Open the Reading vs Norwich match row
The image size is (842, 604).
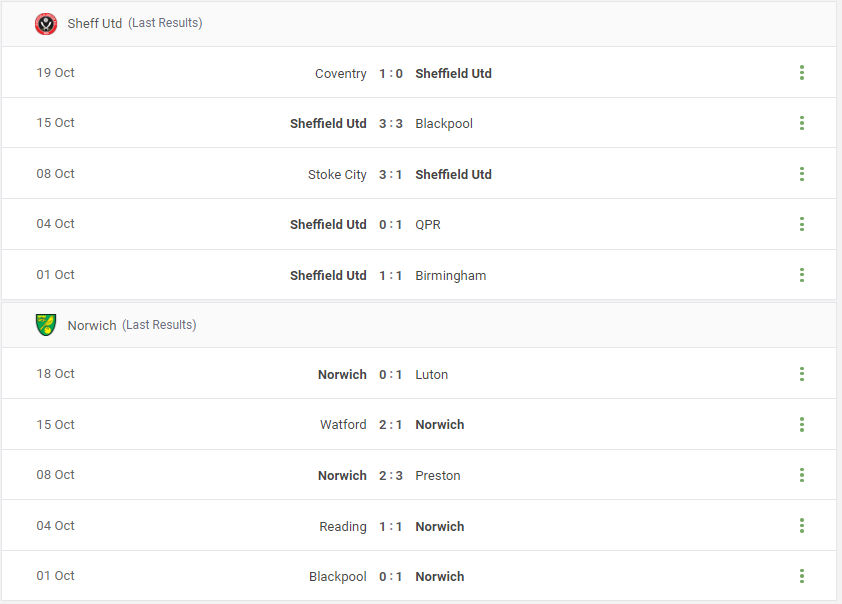(400, 525)
